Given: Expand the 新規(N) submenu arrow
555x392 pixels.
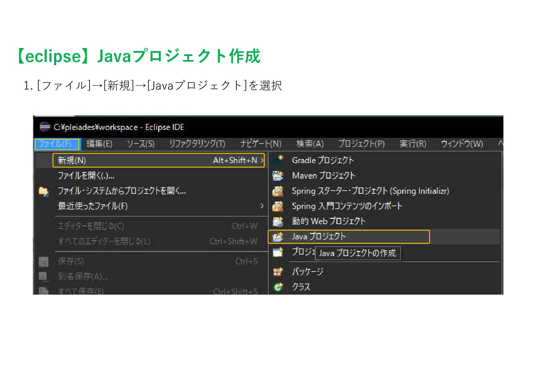Looking at the screenshot, I should [x=262, y=160].
